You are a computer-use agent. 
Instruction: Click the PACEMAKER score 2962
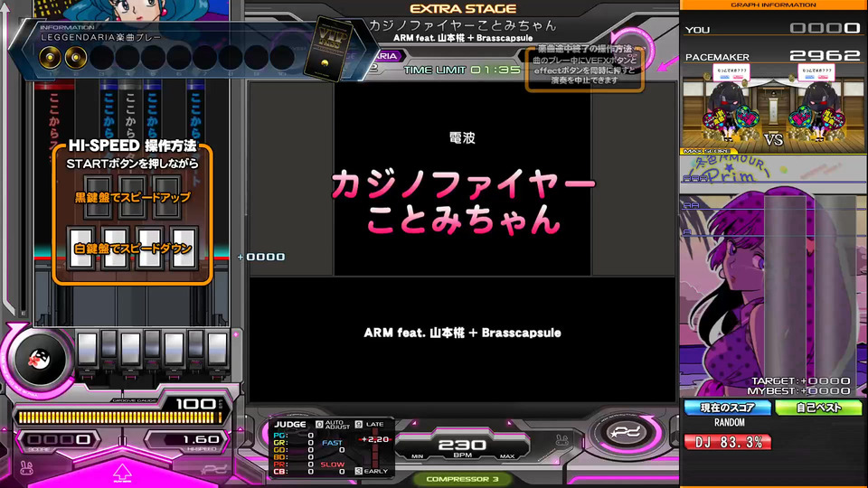pos(825,55)
